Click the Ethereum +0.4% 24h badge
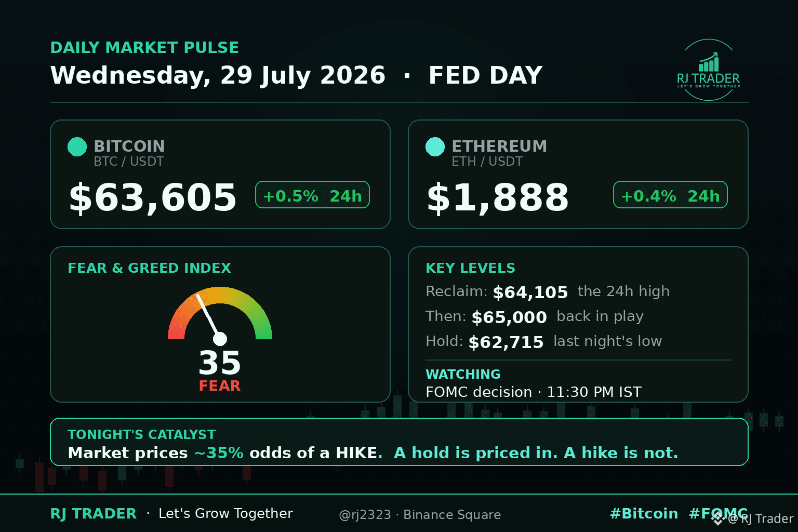 [670, 195]
